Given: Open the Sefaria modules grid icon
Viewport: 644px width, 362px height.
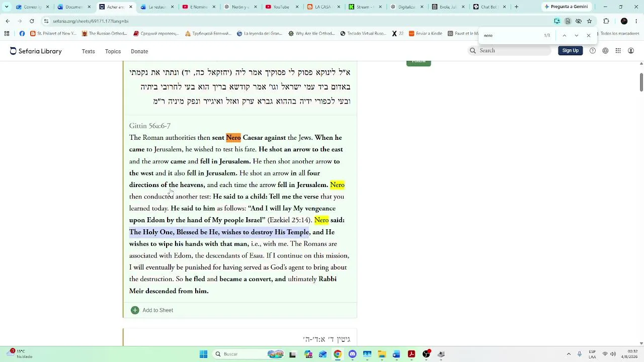Looking at the screenshot, I should click(618, 51).
